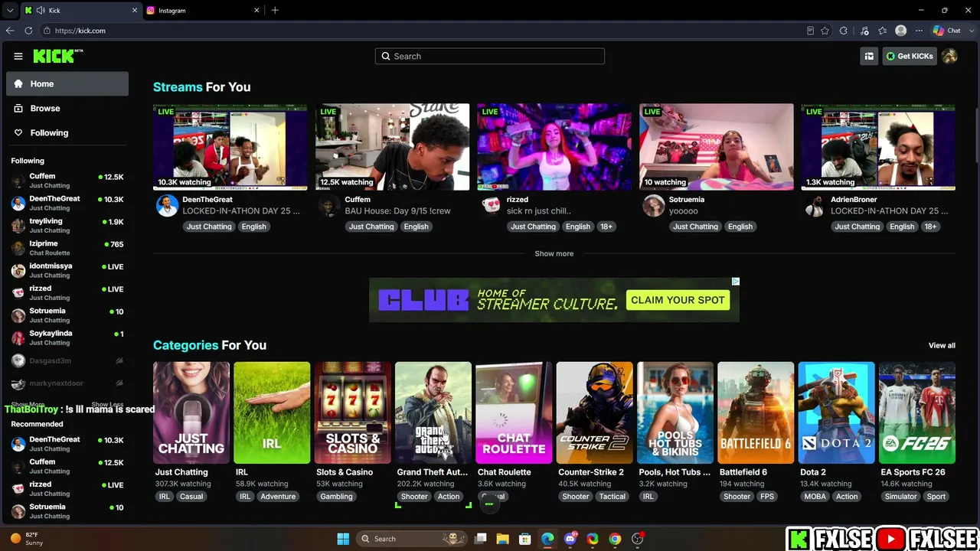Open the Battlefield 6 category card
The width and height of the screenshot is (980, 551).
pyautogui.click(x=756, y=412)
